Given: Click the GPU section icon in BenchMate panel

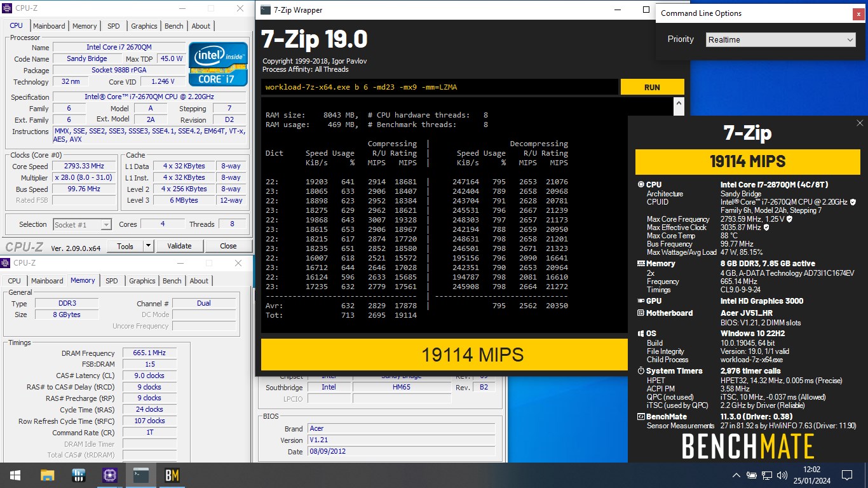Looking at the screenshot, I should coord(641,301).
